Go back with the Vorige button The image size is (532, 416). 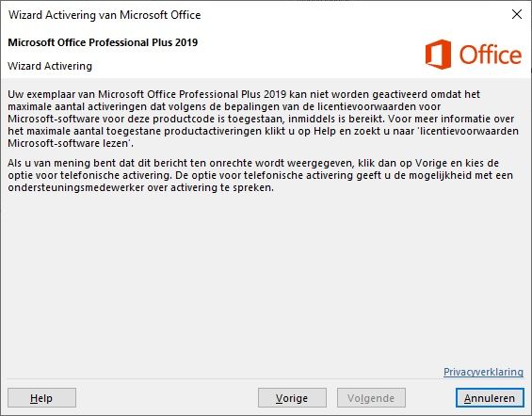(x=292, y=398)
